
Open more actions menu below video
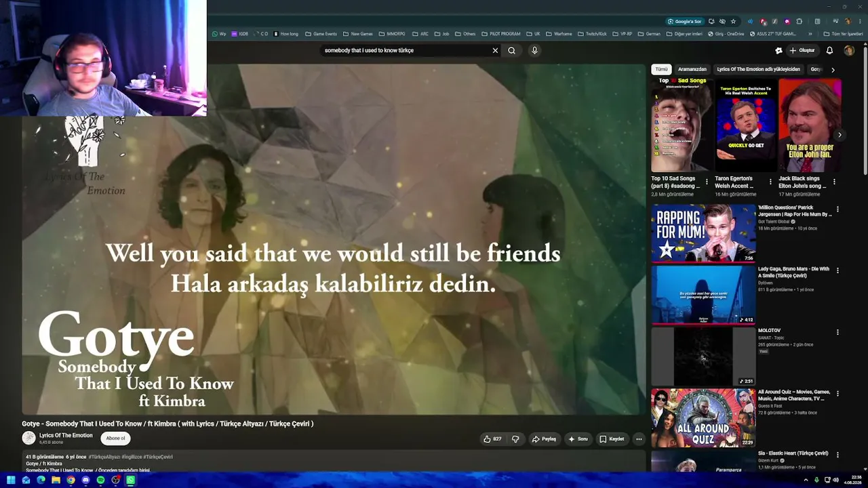pos(638,439)
